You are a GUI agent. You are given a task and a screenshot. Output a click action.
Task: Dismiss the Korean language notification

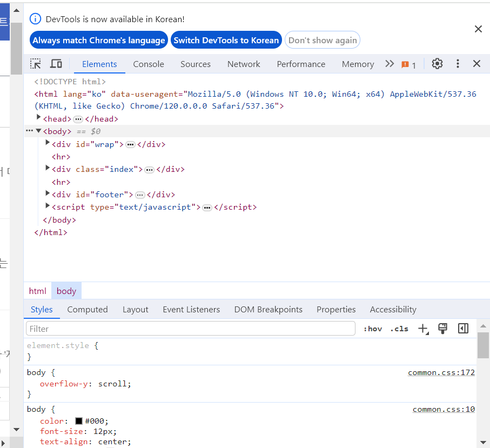coord(478,29)
